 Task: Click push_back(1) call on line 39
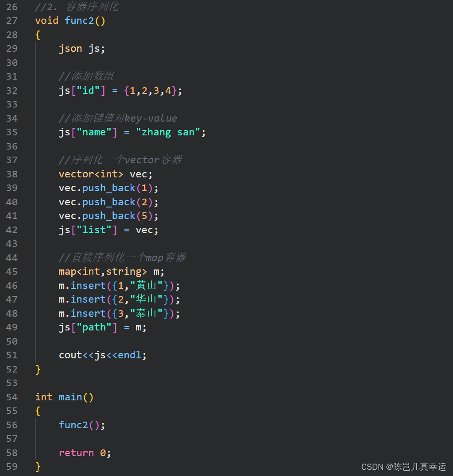point(118,188)
